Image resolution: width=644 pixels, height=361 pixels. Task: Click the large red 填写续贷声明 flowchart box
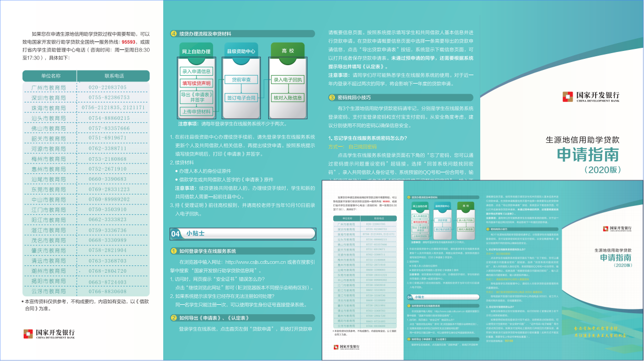coord(196,83)
